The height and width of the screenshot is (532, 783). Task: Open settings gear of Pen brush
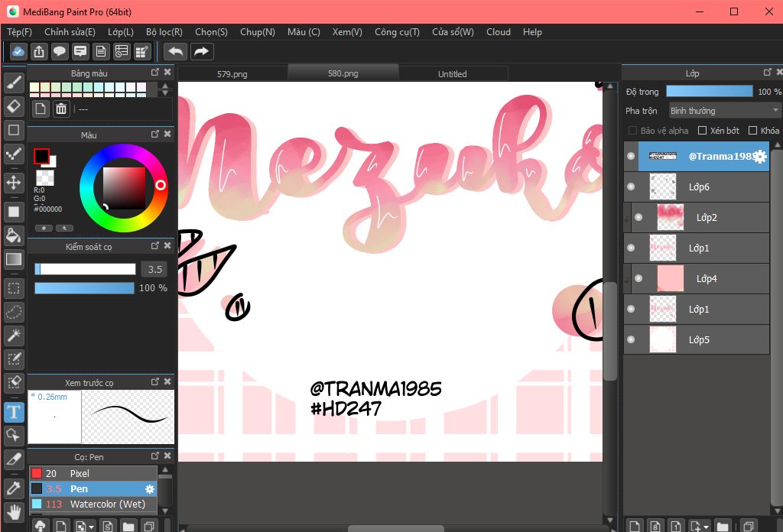[149, 489]
